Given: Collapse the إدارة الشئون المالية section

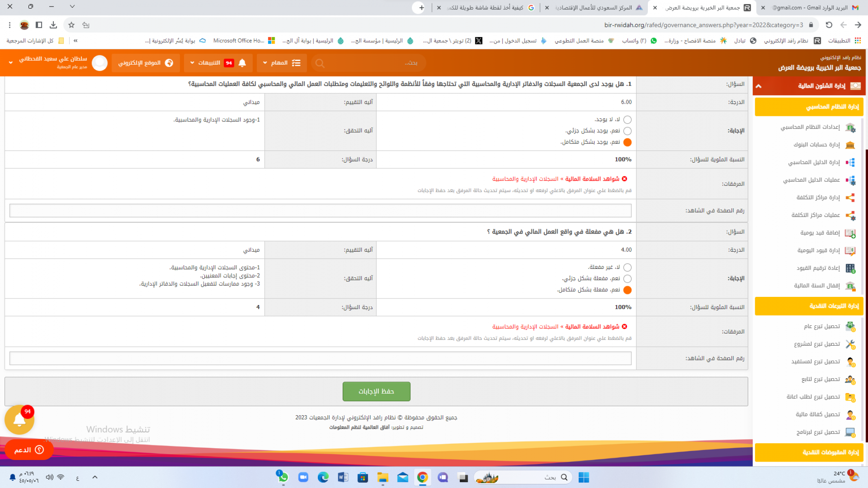Looking at the screenshot, I should pyautogui.click(x=759, y=86).
